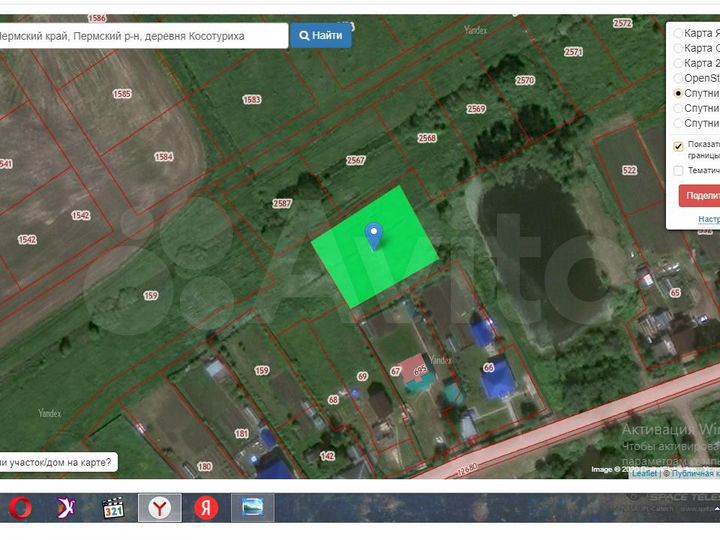The image size is (720, 540).
Task: Select the first Карта radio option
Action: (678, 33)
